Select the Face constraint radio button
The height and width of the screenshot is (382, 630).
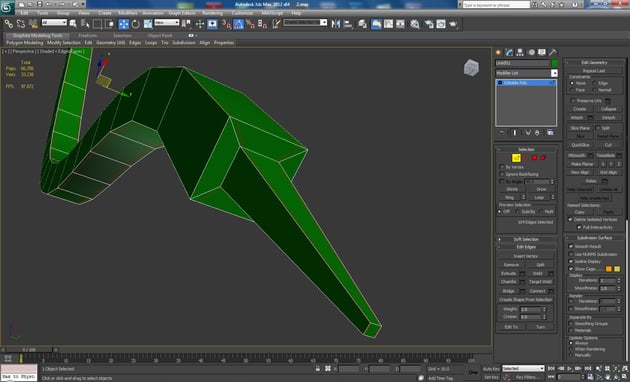pos(572,90)
